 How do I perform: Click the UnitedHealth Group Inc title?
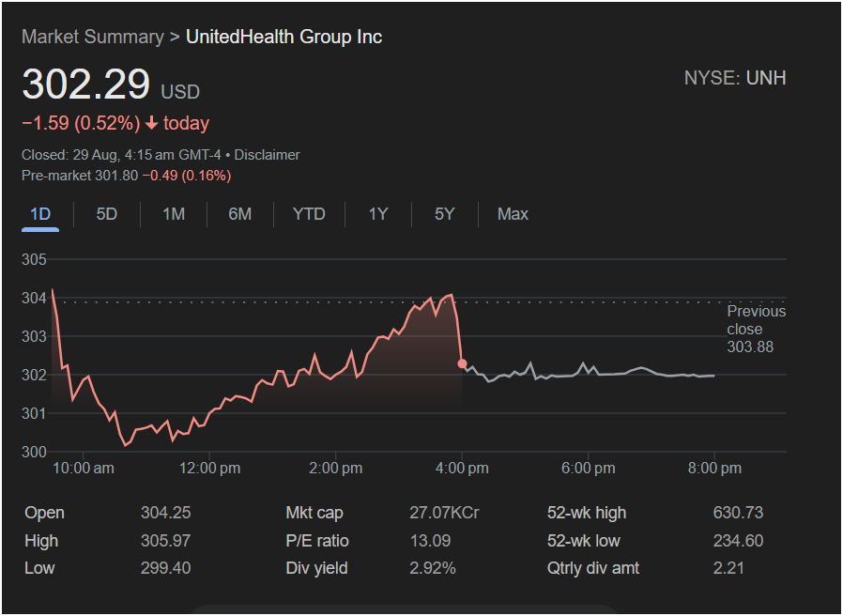284,37
